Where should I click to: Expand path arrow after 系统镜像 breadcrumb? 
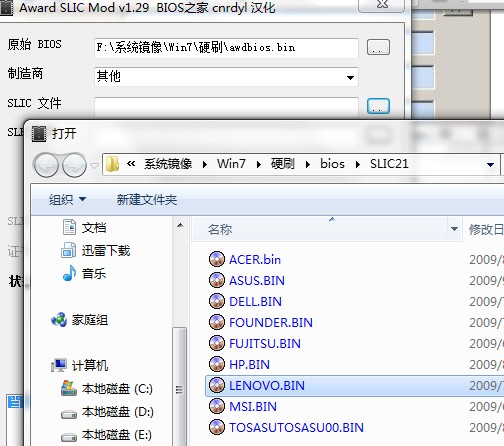tap(205, 164)
